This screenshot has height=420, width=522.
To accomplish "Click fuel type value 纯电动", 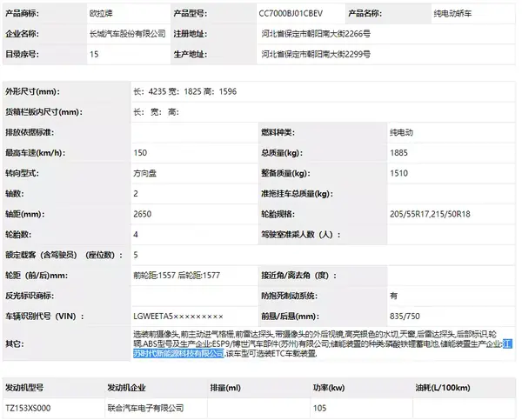I will (x=401, y=132).
